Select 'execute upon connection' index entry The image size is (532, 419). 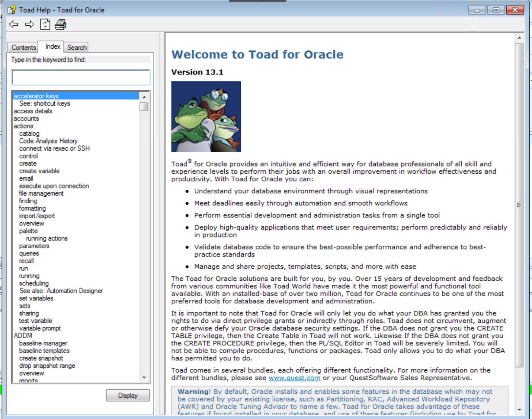[x=54, y=186]
